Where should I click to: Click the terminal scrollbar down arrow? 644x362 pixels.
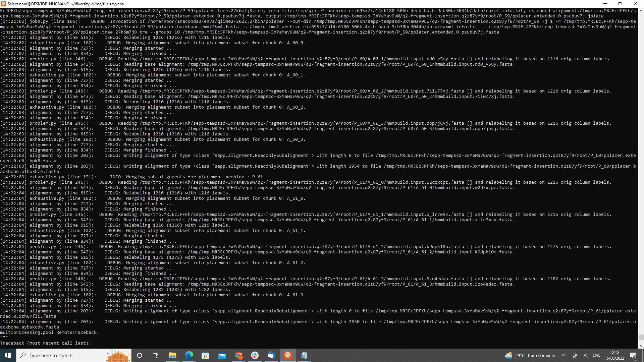click(641, 346)
